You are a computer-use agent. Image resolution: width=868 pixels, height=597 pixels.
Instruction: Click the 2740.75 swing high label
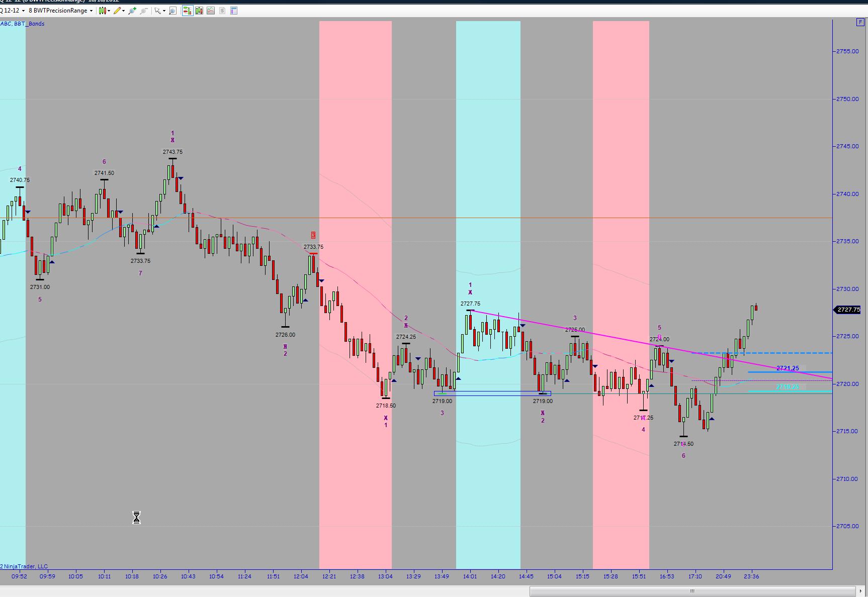20,180
